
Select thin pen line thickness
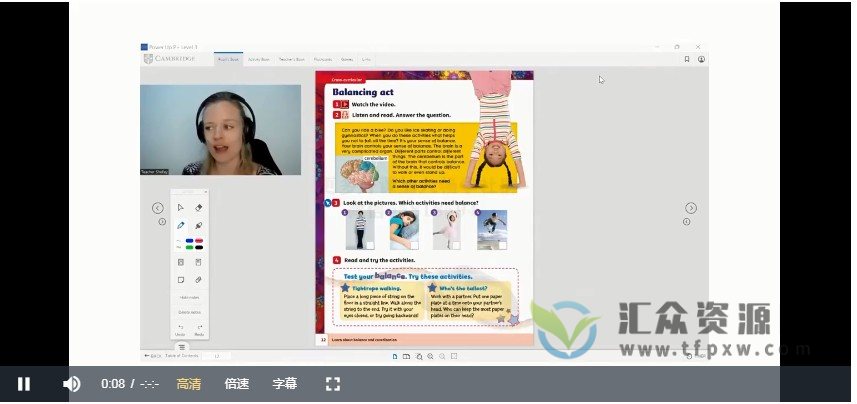pos(179,241)
